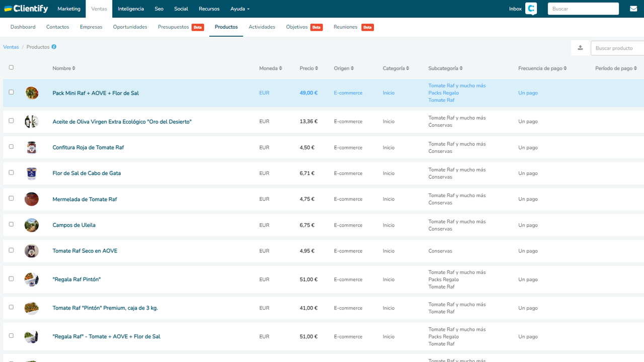Open the Inbox link
Viewport: 644px width, 362px height.
[x=515, y=9]
